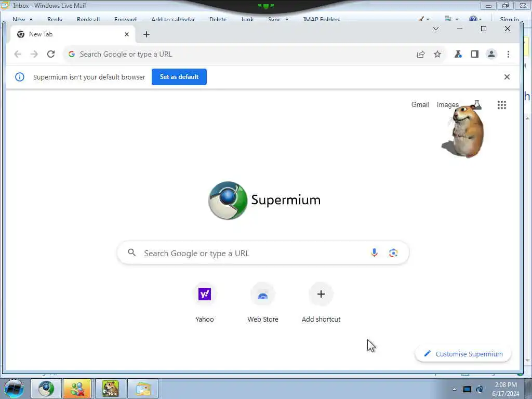This screenshot has width=532, height=399.
Task: Expand the Sync dropdown in Windows Live Mail
Action: [287, 20]
